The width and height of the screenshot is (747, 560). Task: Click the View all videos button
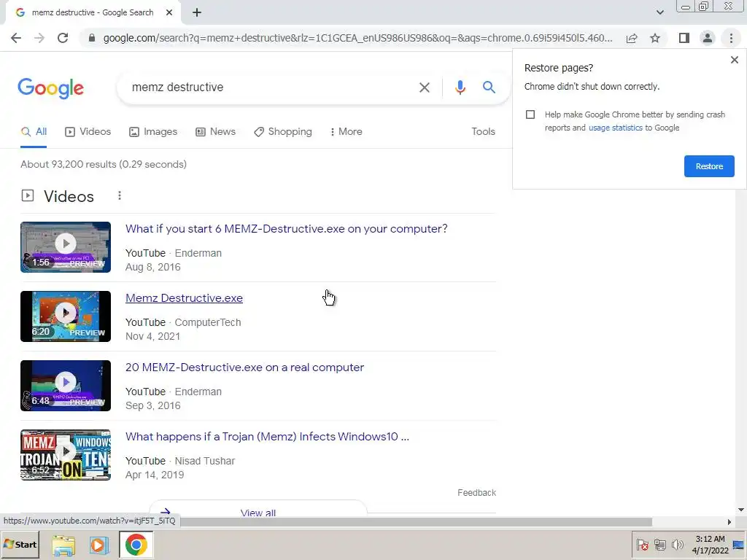(x=258, y=508)
